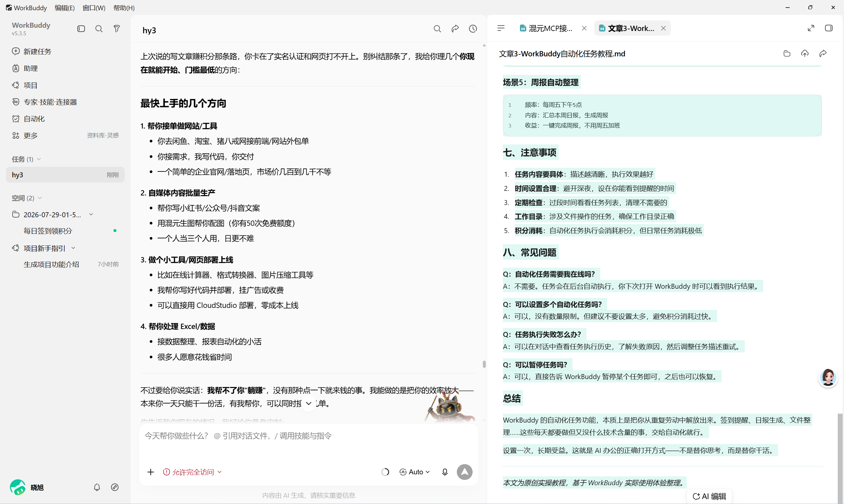Screen dimensions: 844x504
Task: Search within the hy3 conversation
Action: click(437, 29)
